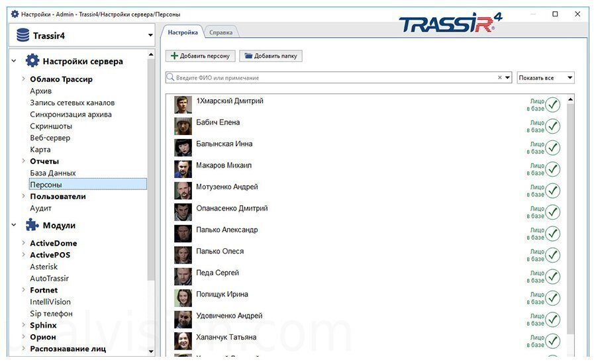Expand 'Отчеты' tree node
This screenshot has height=364, width=596.
click(23, 161)
